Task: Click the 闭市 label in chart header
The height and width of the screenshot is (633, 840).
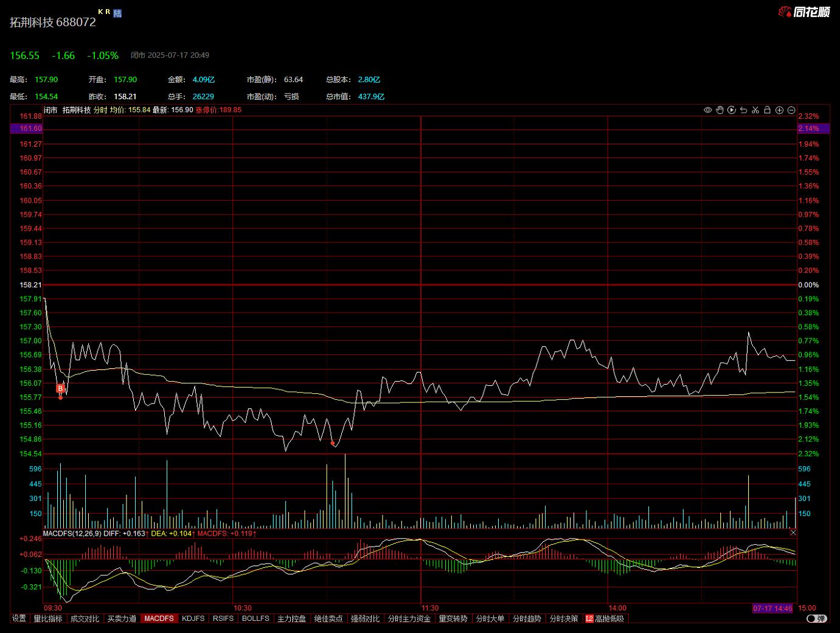Action: (x=50, y=110)
